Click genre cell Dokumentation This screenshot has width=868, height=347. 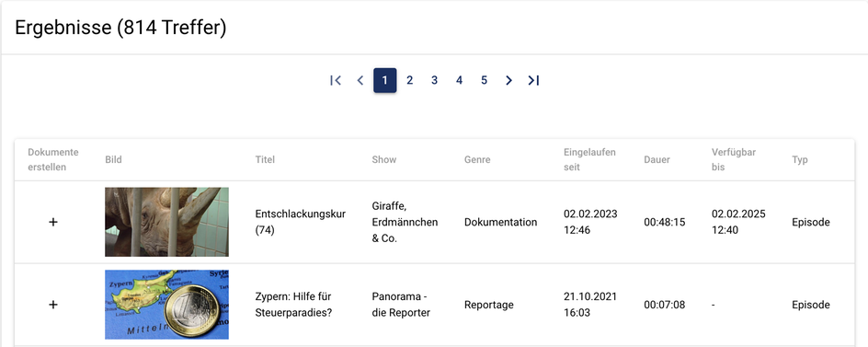click(500, 222)
